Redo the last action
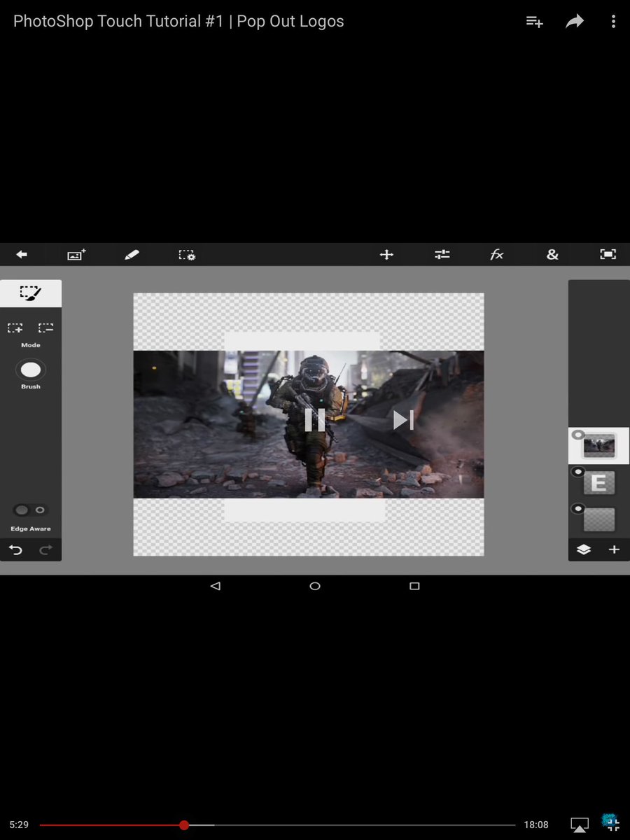The image size is (630, 840). pyautogui.click(x=46, y=550)
